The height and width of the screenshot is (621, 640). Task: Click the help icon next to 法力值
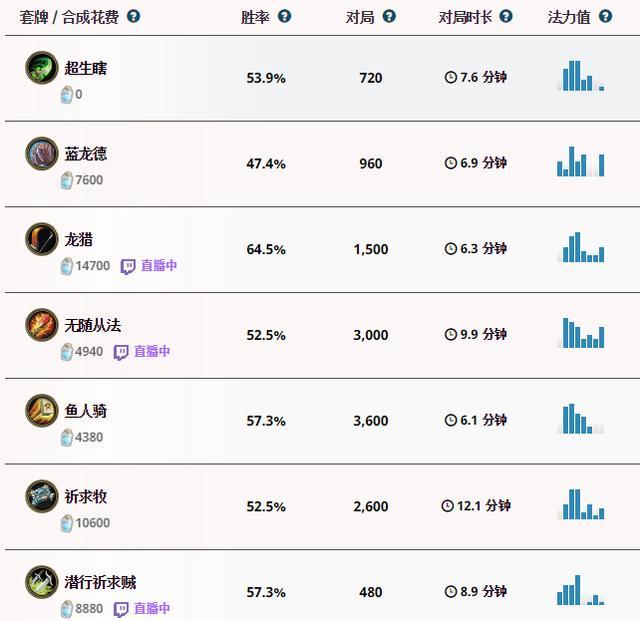(x=605, y=16)
